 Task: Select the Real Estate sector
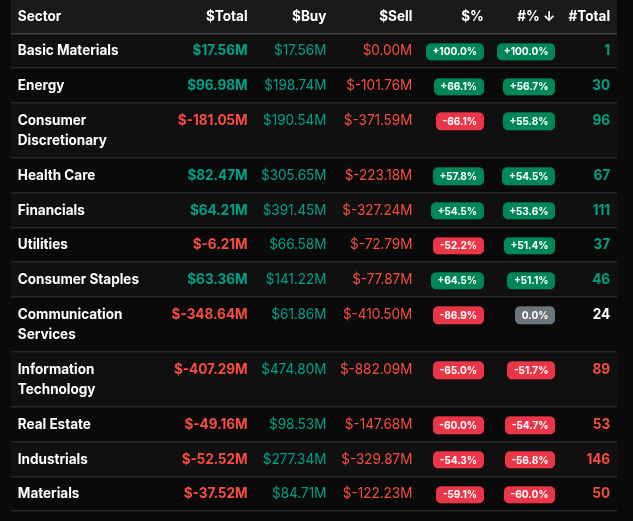pos(54,424)
